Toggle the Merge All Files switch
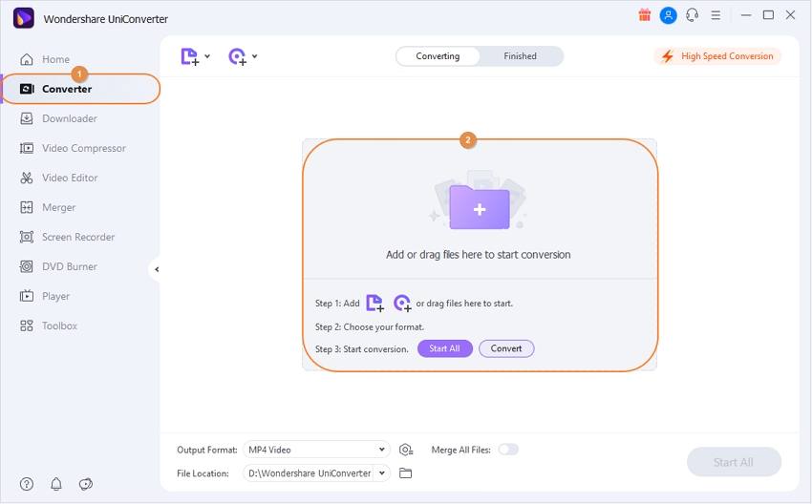 (508, 450)
